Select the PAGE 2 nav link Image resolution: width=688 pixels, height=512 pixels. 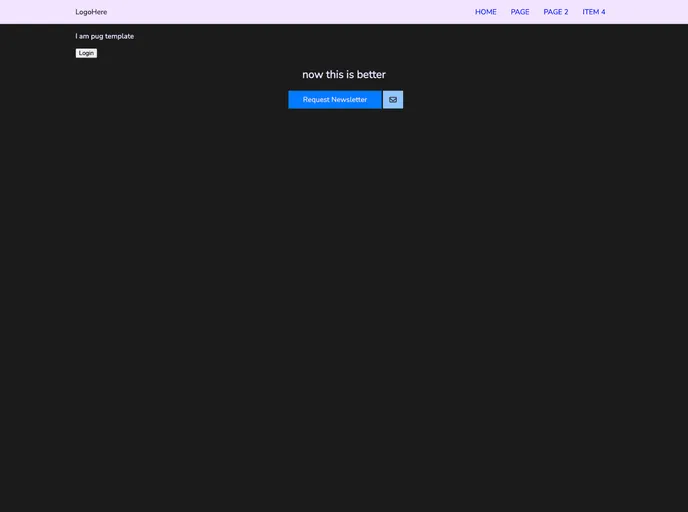[555, 12]
